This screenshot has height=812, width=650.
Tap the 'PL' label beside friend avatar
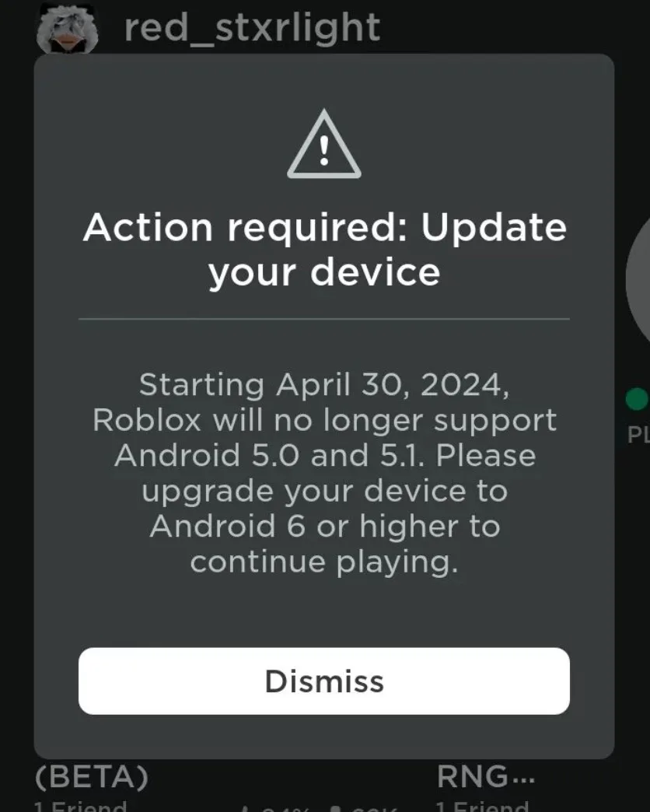638,435
